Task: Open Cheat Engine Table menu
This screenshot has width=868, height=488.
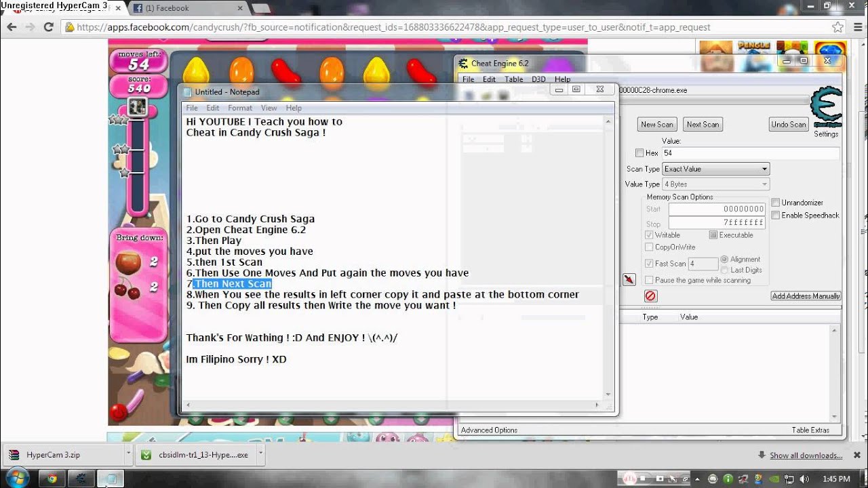Action: click(514, 79)
